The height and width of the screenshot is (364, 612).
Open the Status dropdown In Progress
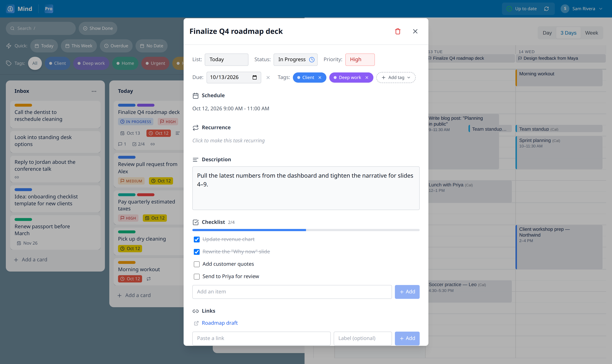296,60
